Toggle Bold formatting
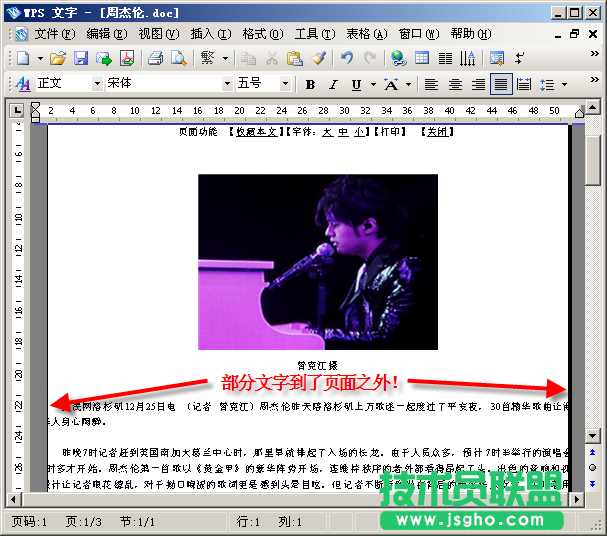This screenshot has height=536, width=607. click(310, 84)
